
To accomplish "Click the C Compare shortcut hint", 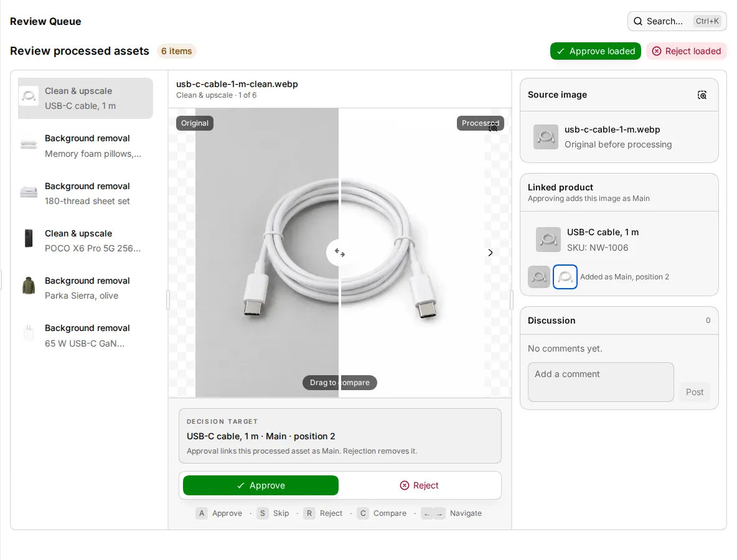I will coord(382,513).
